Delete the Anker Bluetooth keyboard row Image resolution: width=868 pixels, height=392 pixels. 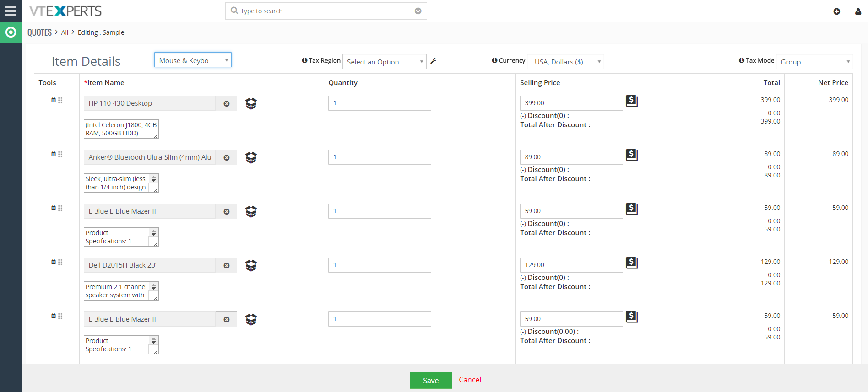pyautogui.click(x=53, y=154)
